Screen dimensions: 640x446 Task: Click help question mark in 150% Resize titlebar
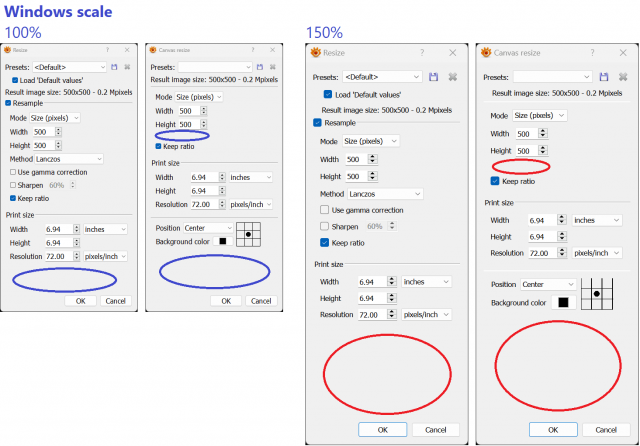coord(422,53)
